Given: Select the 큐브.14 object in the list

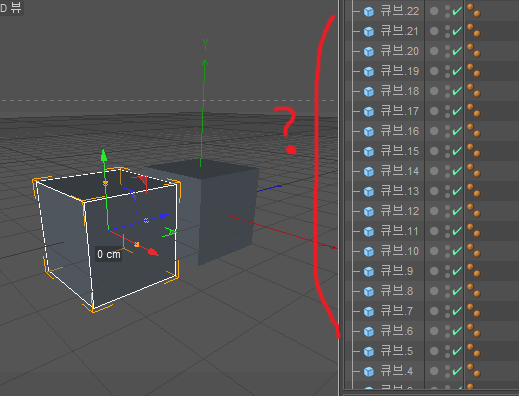Looking at the screenshot, I should (x=400, y=171).
